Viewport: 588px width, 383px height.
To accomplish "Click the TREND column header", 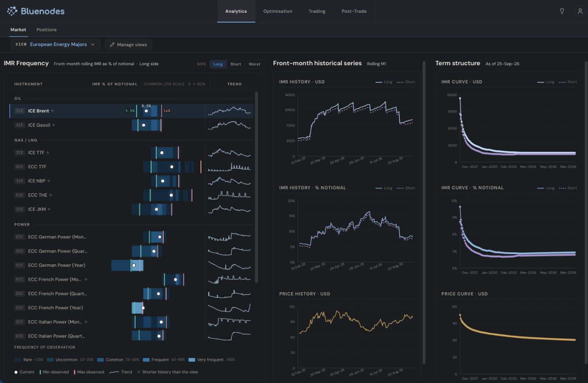I will click(234, 84).
